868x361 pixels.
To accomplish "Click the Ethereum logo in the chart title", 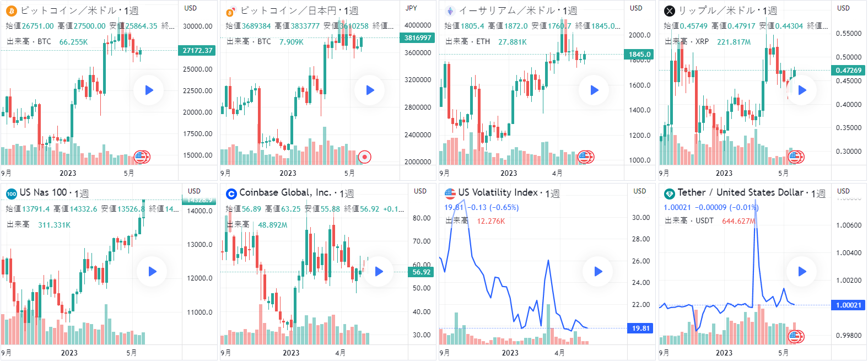I will tap(450, 11).
